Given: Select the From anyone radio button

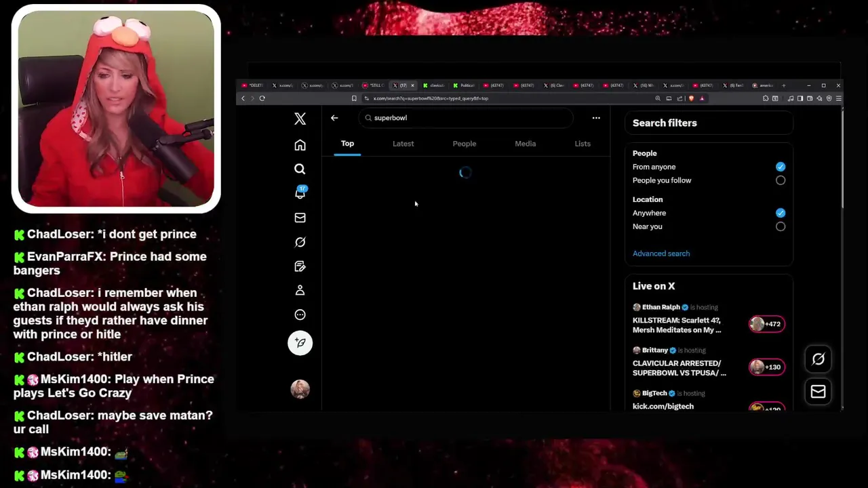Looking at the screenshot, I should pos(781,167).
